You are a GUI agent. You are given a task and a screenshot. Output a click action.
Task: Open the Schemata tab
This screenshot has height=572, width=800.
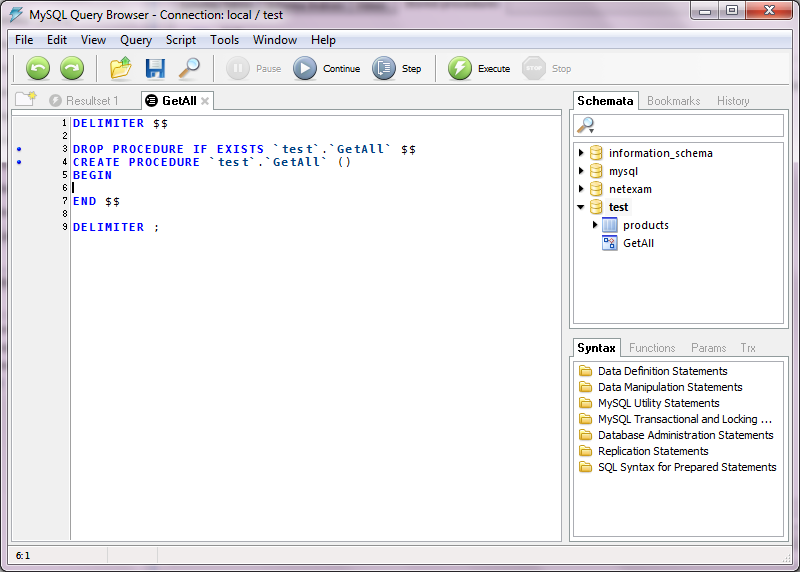click(x=605, y=101)
